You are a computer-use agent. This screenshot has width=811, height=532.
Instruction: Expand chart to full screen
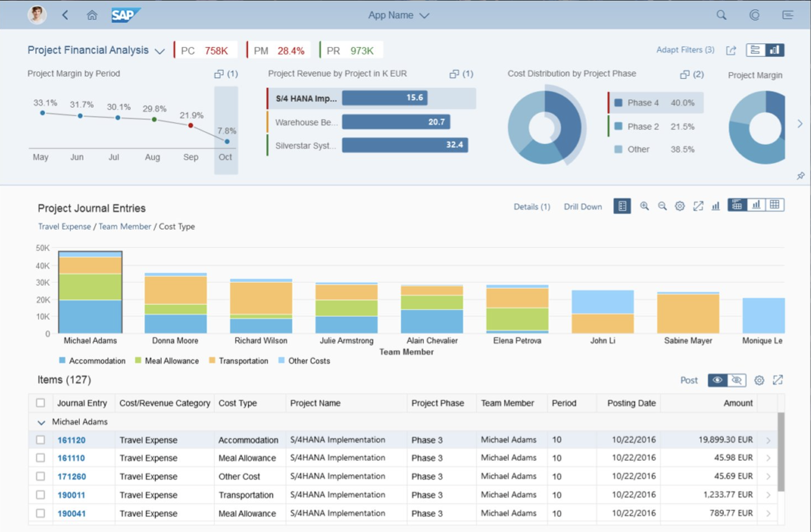pos(698,206)
